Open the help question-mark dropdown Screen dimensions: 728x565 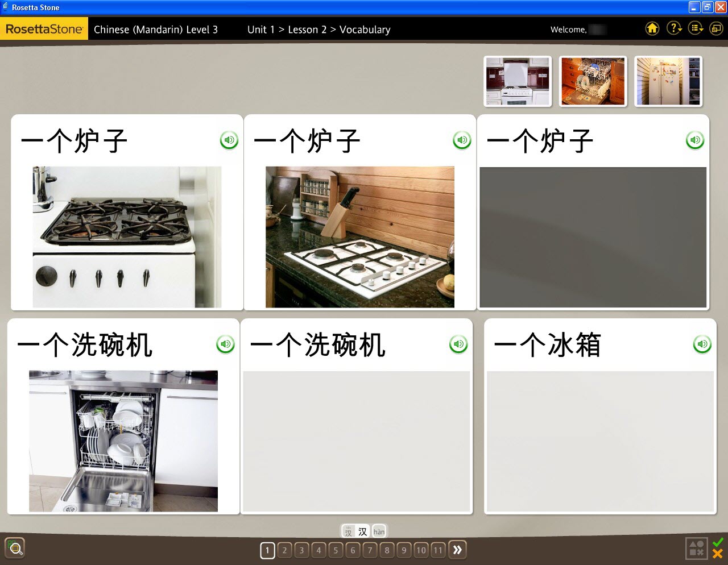674,28
